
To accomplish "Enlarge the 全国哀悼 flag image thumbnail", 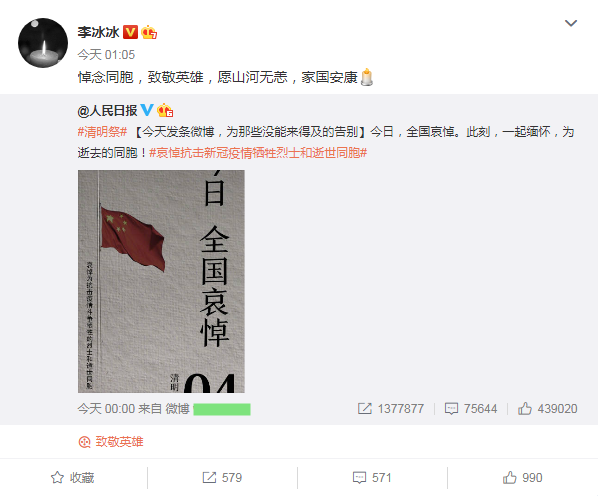I will point(161,281).
